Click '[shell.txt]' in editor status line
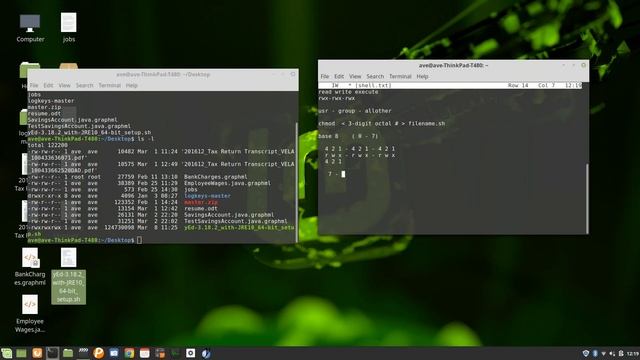Screen dimensions: 640x360 tap(373, 85)
